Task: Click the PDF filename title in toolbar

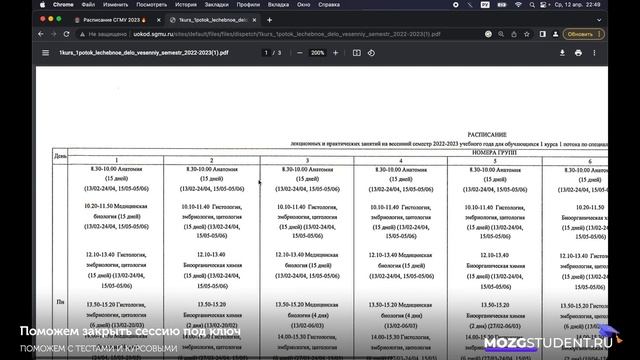Action: (x=144, y=53)
